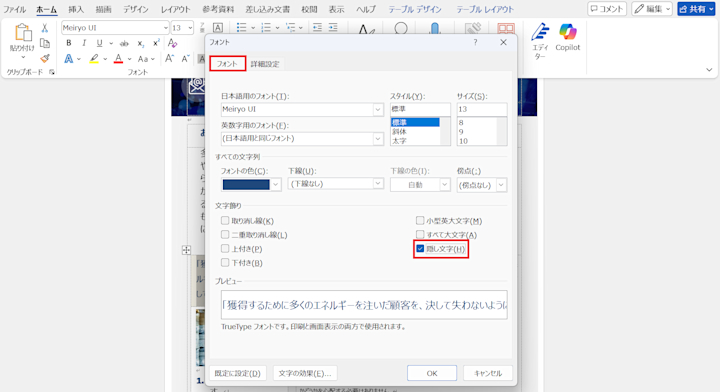720x392 pixels.
Task: Check the すべて大文字 all caps checkbox
Action: (x=420, y=235)
